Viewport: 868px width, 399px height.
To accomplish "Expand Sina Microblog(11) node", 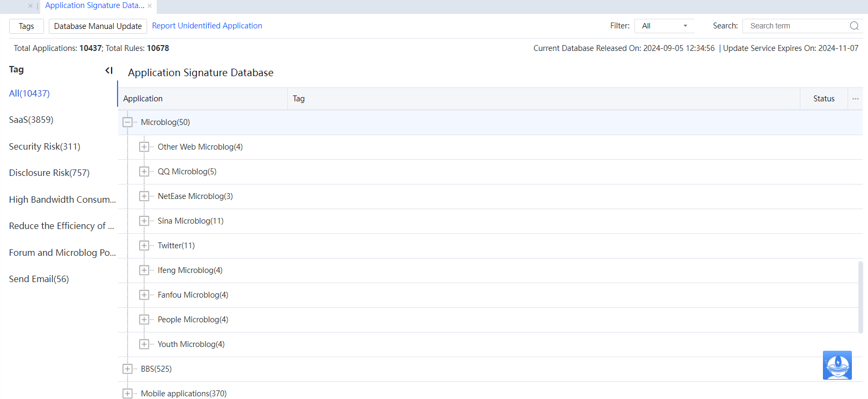I will pos(144,221).
